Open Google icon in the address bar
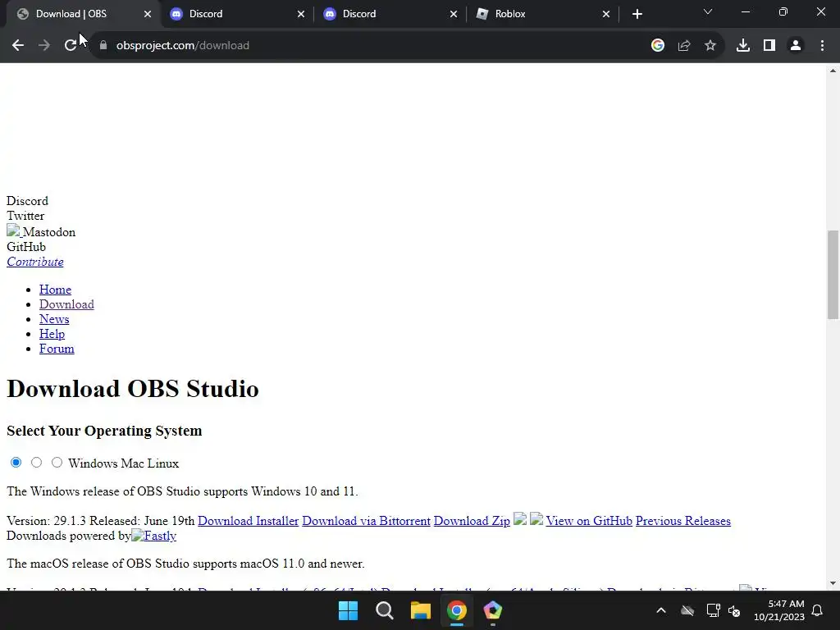840x630 pixels. point(658,46)
